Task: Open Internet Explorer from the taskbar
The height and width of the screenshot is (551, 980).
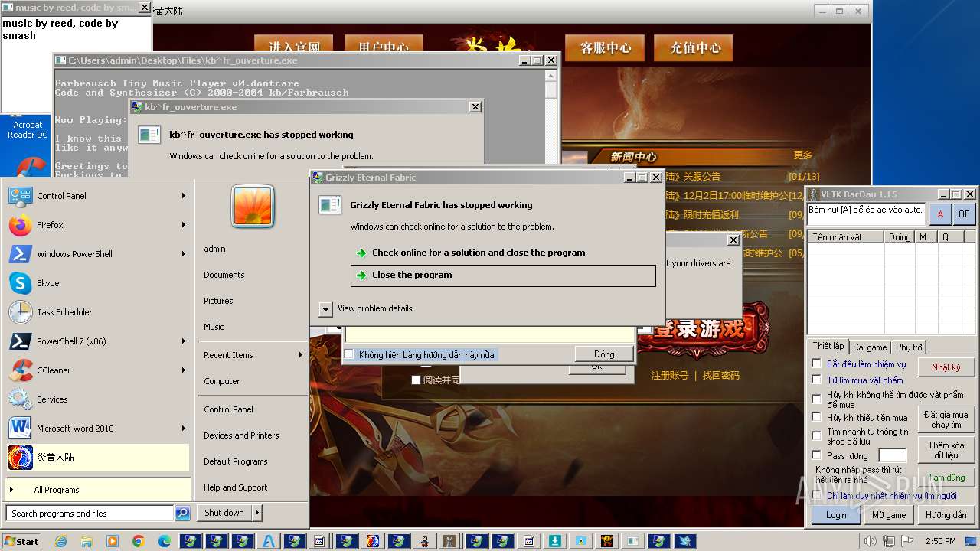Action: click(x=61, y=541)
